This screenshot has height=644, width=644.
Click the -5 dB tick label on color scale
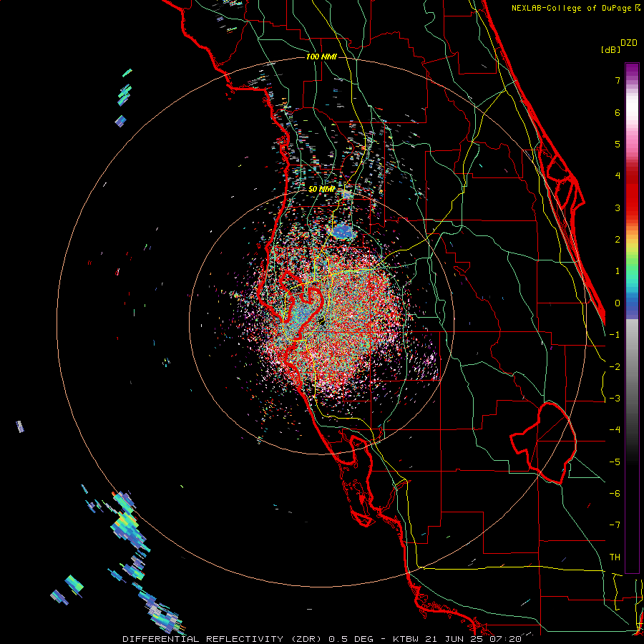tap(615, 462)
